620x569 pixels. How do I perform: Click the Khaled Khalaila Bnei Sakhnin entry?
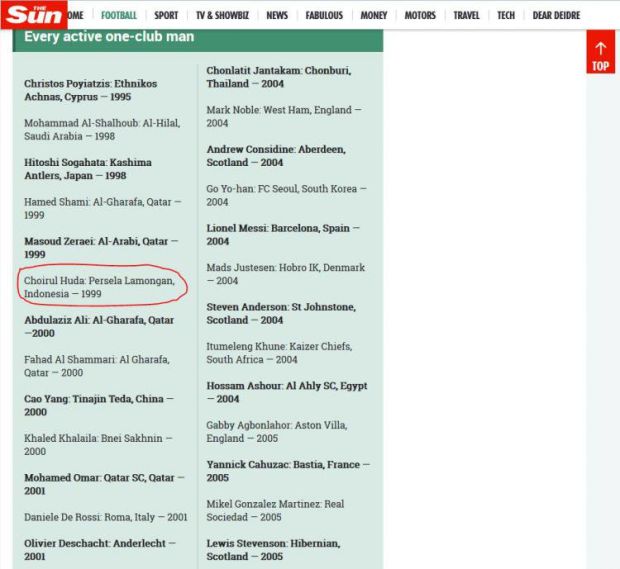[x=98, y=444]
